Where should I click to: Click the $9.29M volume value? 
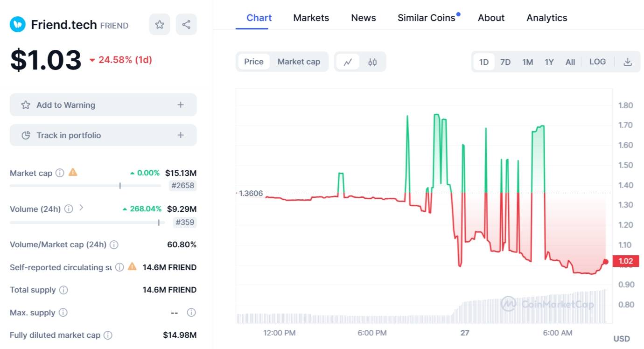click(x=182, y=209)
